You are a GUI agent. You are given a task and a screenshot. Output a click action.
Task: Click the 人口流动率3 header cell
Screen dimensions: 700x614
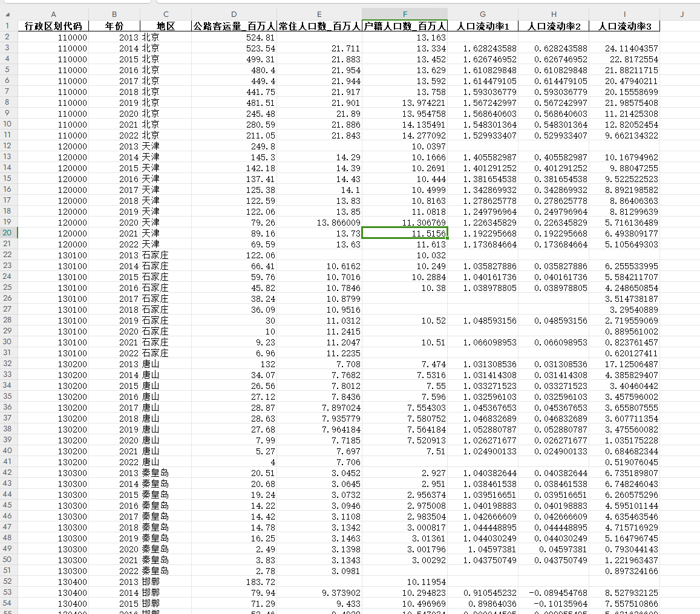tap(624, 26)
